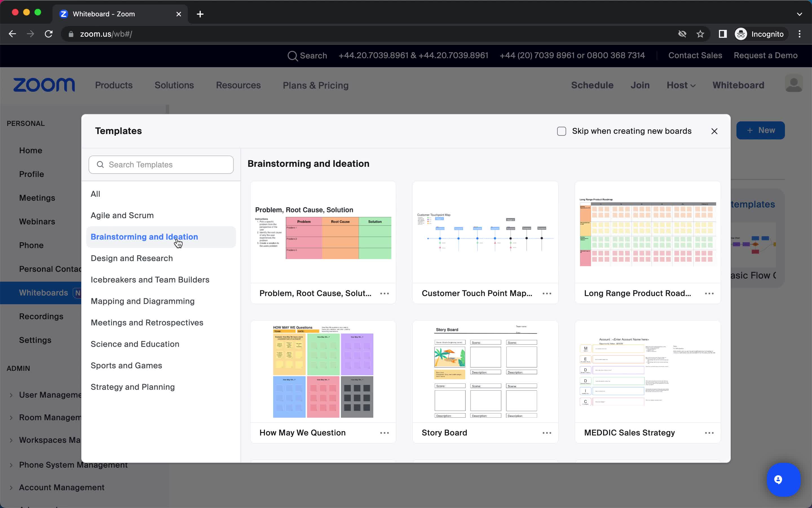Toggle Skip when creating new boards checkbox
Image resolution: width=812 pixels, height=508 pixels.
click(x=561, y=131)
